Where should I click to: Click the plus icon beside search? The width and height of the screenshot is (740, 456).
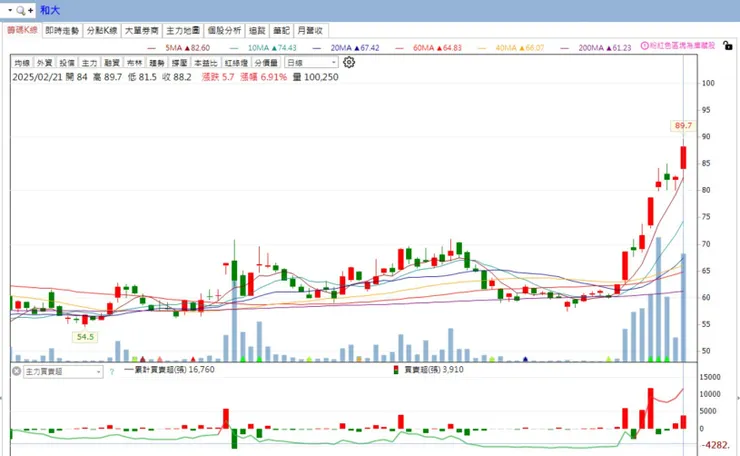coord(30,10)
